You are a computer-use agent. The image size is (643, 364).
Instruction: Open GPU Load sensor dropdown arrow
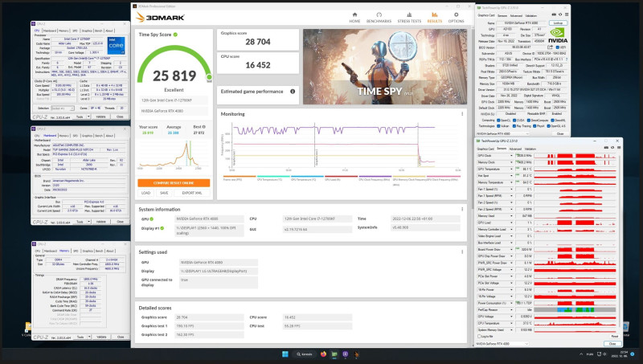[x=511, y=223]
